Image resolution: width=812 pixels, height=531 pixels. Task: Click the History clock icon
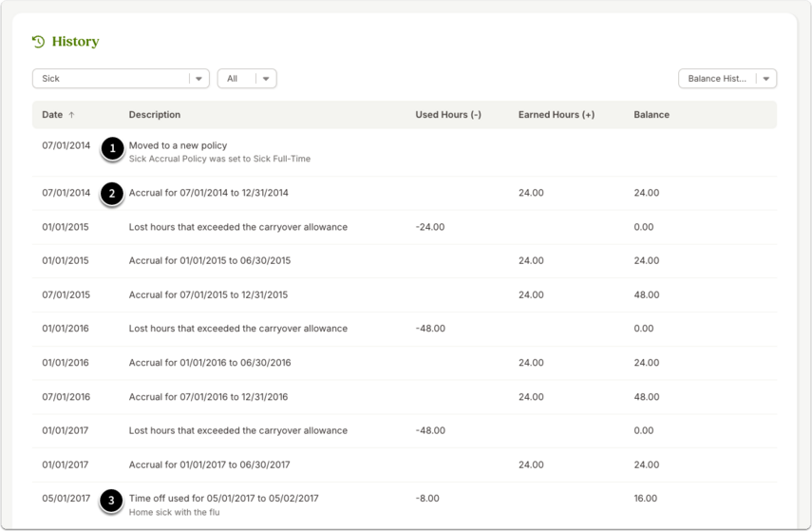click(x=38, y=42)
